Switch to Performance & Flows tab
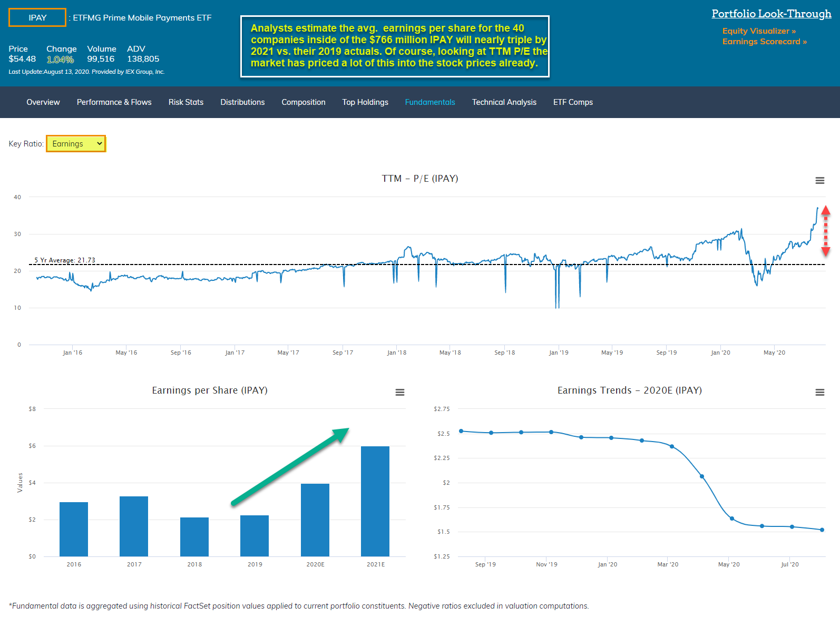 click(x=114, y=102)
